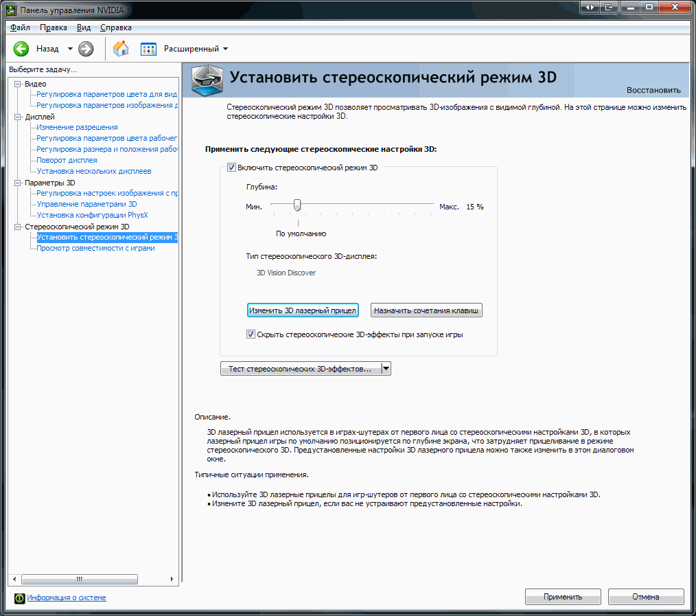Click the '15 %' depth value
The width and height of the screenshot is (696, 616).
[x=475, y=207]
